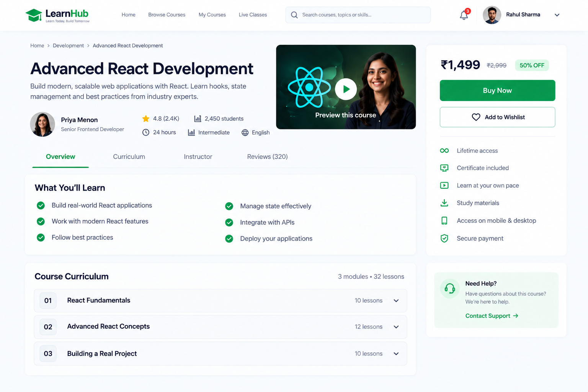Click the Secure payment shield icon
588x392 pixels.
(444, 238)
